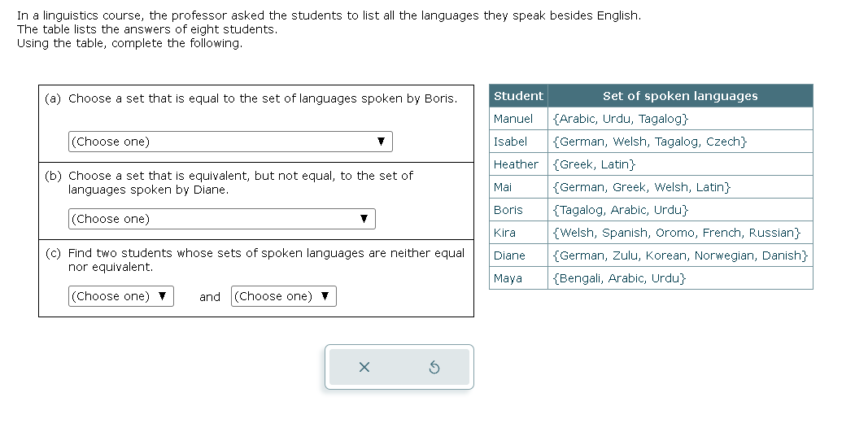Open the first student dropdown in part (c)

point(121,296)
